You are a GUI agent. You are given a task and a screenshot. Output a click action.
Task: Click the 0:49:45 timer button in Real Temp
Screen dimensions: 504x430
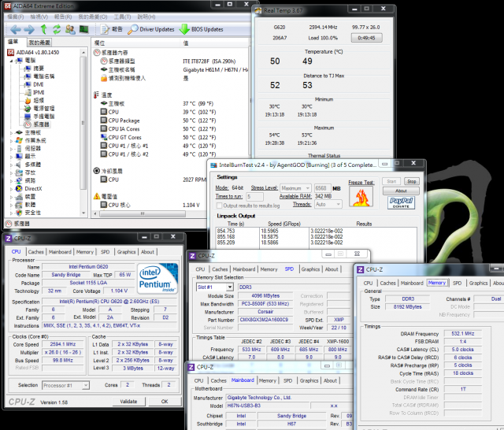click(x=366, y=38)
